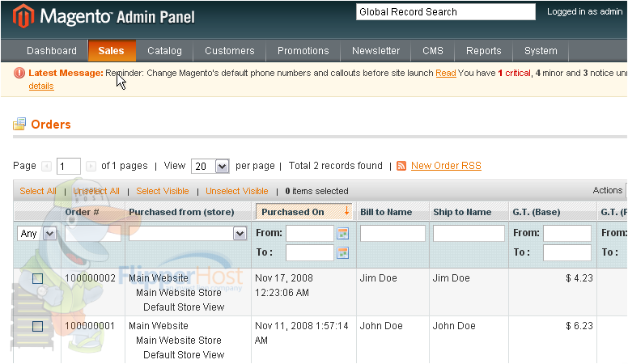This screenshot has height=364, width=628.
Task: Open the Sales menu
Action: pyautogui.click(x=112, y=51)
